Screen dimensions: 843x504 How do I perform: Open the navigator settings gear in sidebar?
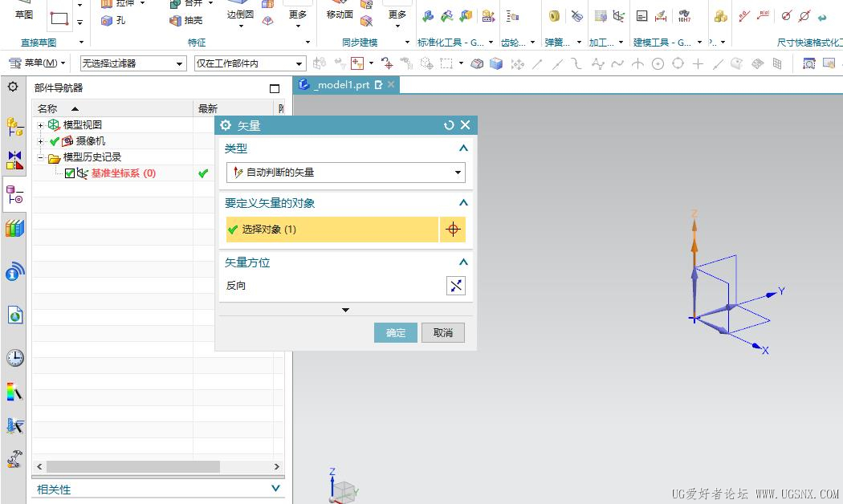(13, 87)
